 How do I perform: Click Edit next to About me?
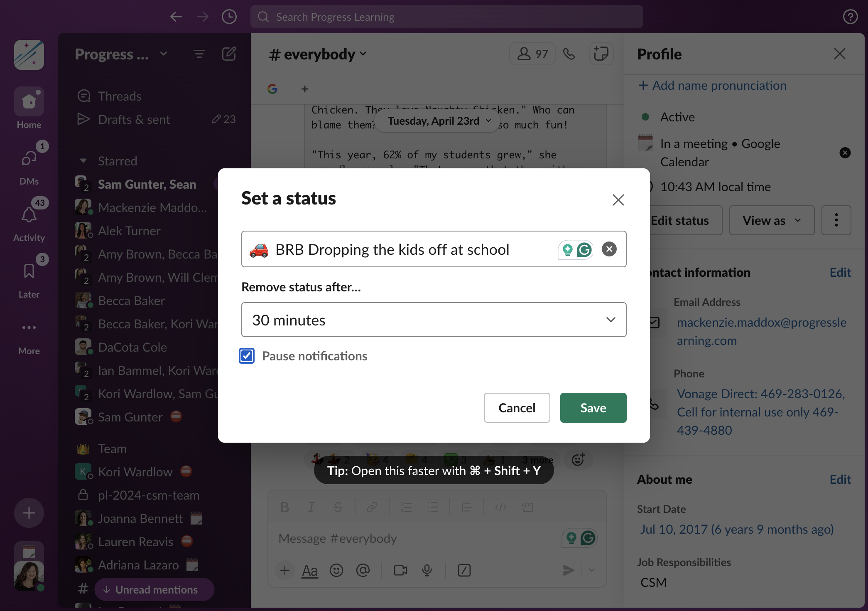(840, 479)
